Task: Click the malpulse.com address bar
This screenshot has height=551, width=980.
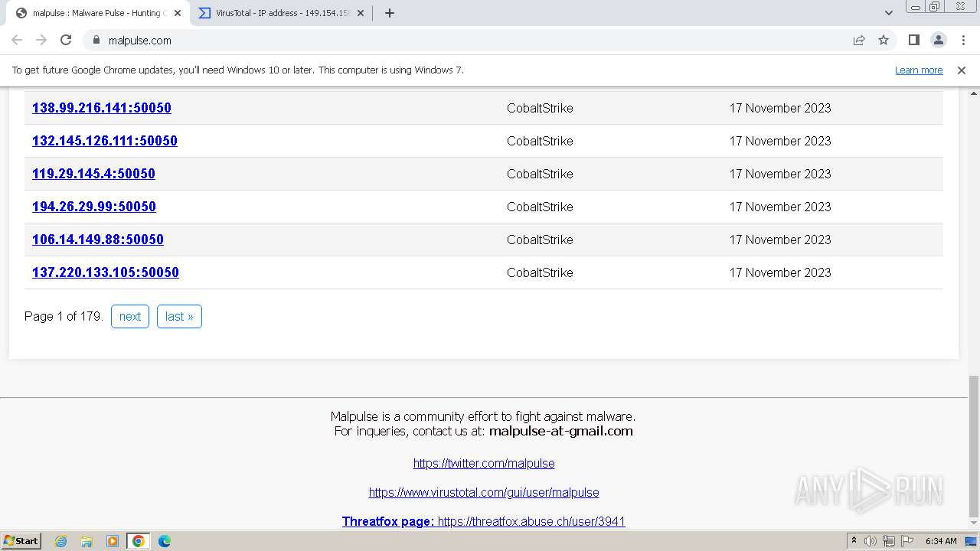Action: click(x=467, y=41)
